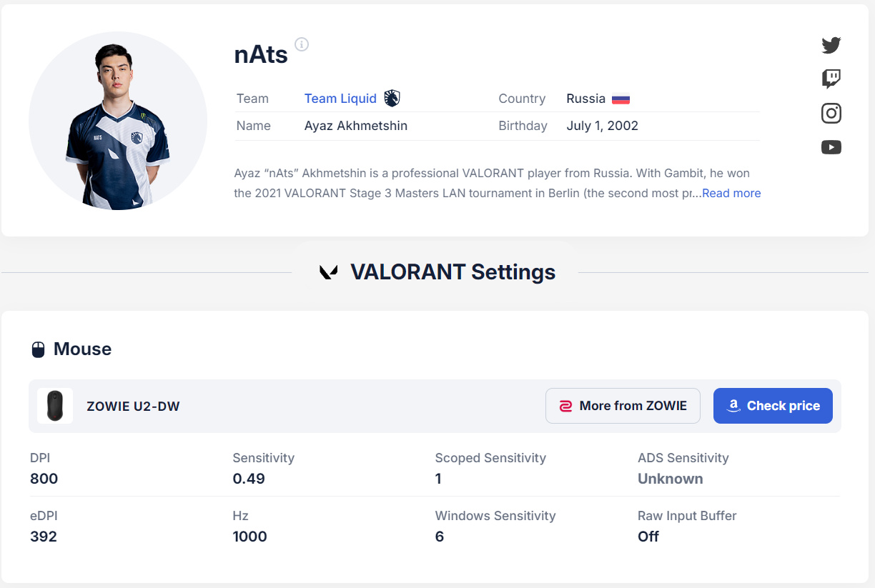Click the Check price button

click(773, 406)
